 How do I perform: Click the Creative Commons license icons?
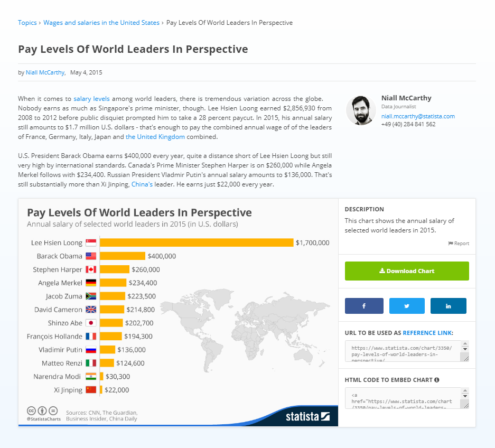click(42, 410)
